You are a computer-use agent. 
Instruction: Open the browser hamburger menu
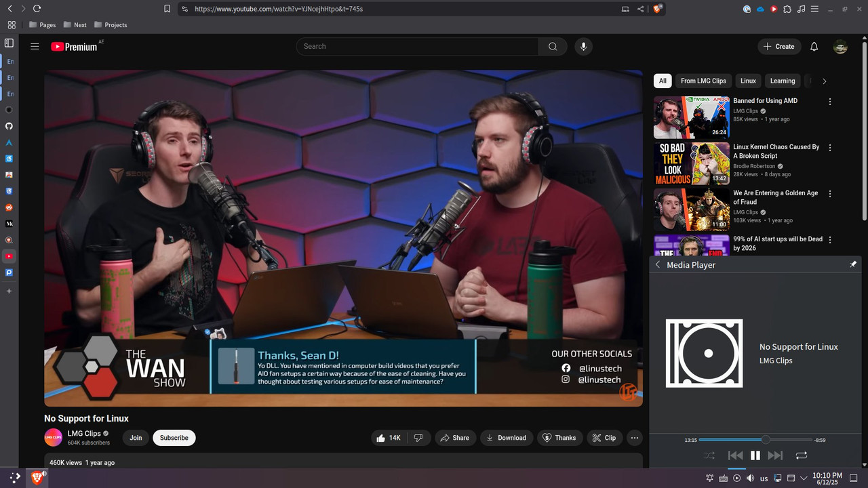(x=815, y=9)
